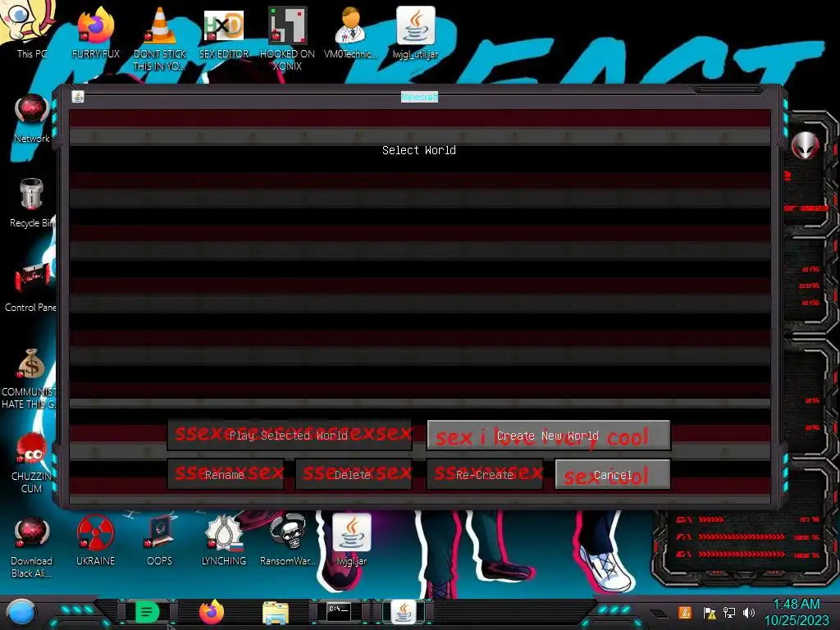Viewport: 840px width, 630px height.
Task: Click Create New World button
Action: pos(549,435)
